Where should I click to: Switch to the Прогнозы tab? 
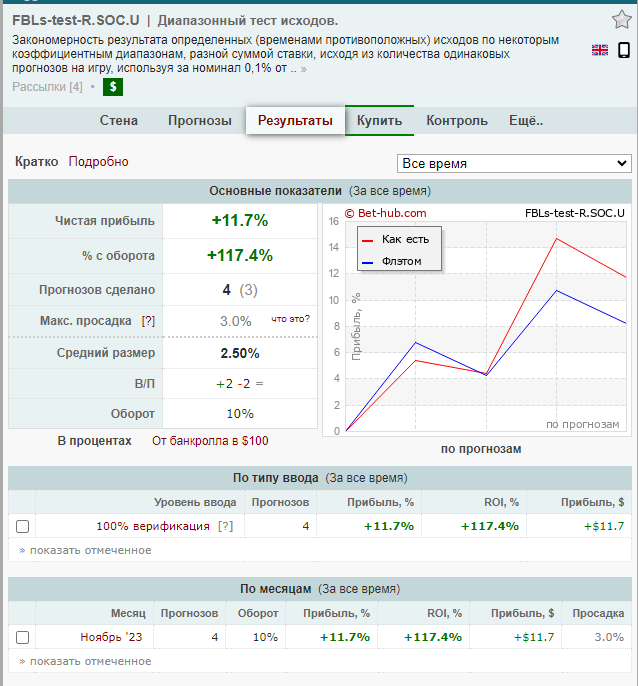(200, 120)
